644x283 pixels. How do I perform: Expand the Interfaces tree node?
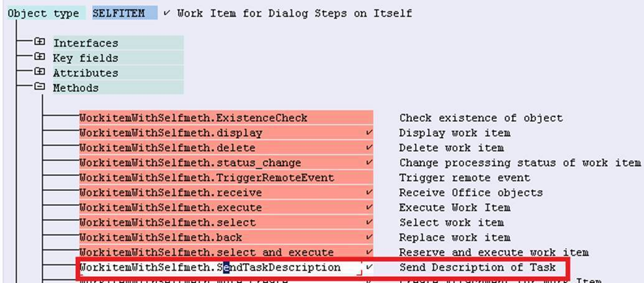coord(40,42)
